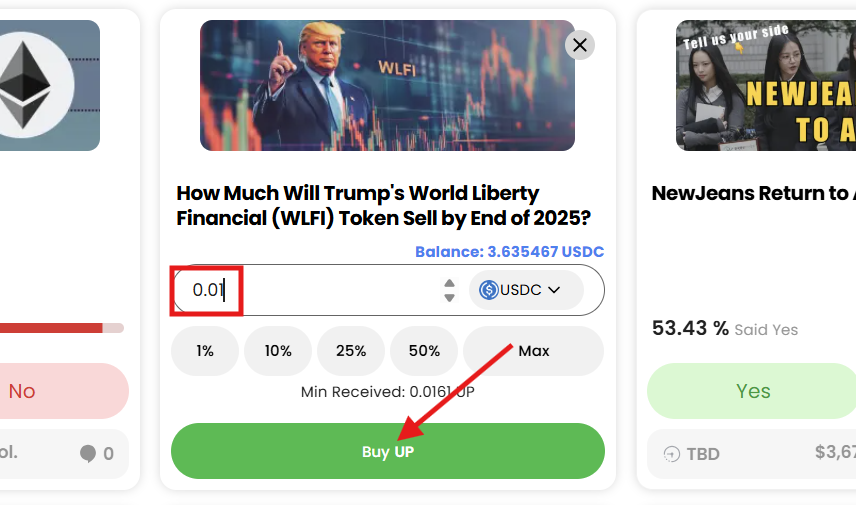Vote Yes on the NewJeans market
This screenshot has width=856, height=505.
pos(752,391)
